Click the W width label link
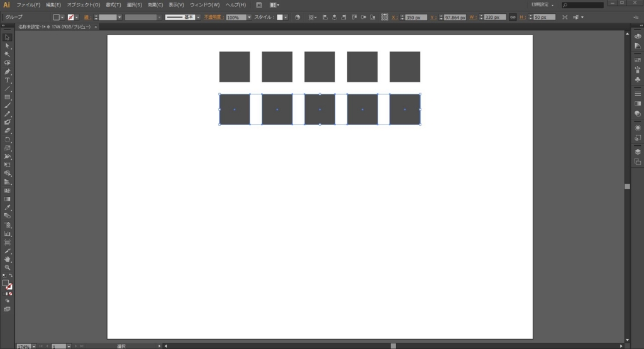644x349 pixels. (473, 17)
